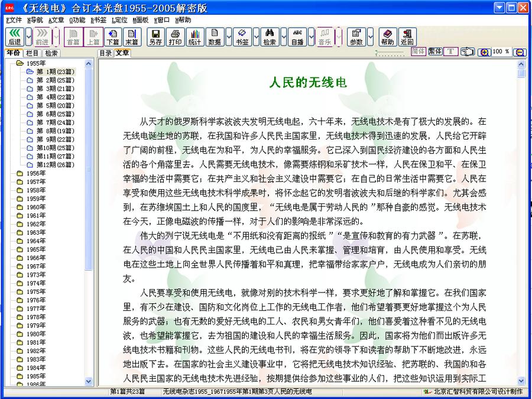The width and height of the screenshot is (532, 399).
Task: Click the 100% zoom value field
Action: [501, 51]
